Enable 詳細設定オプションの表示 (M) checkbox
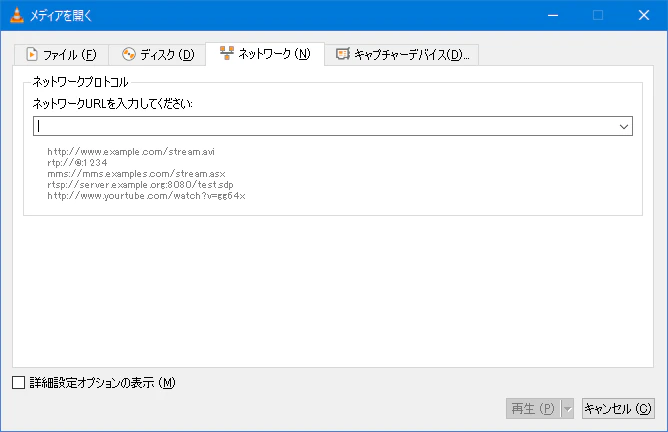Viewport: 668px width, 432px height. click(x=19, y=383)
